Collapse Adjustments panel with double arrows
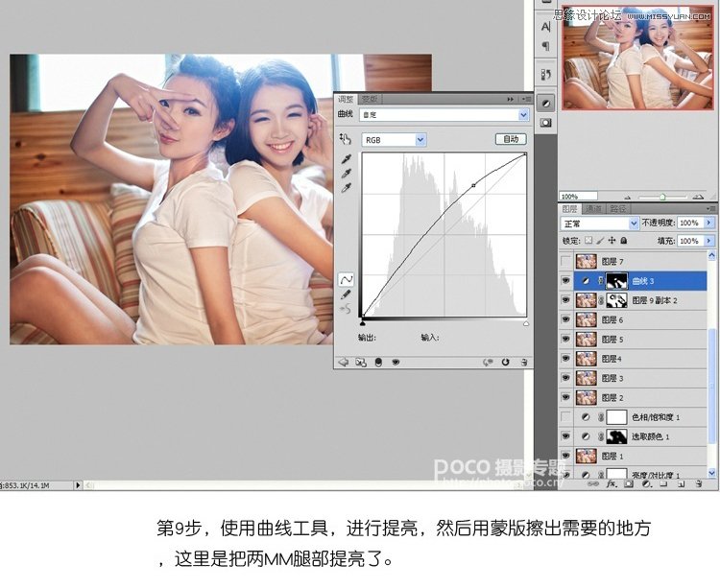720x588 pixels. [511, 99]
